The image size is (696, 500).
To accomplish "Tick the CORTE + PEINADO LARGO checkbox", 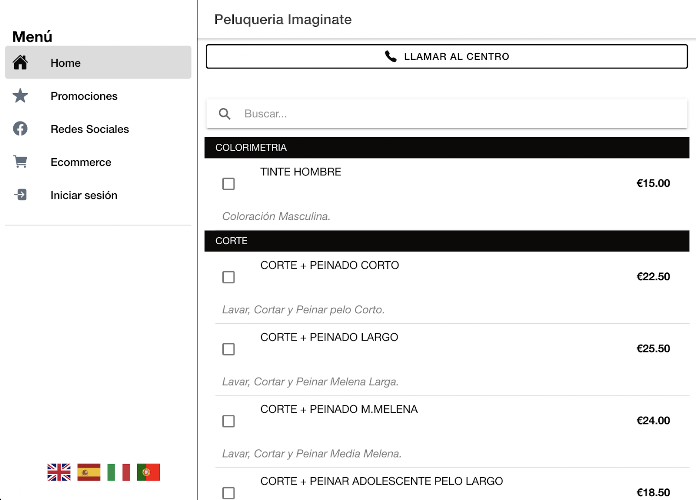I will (229, 349).
